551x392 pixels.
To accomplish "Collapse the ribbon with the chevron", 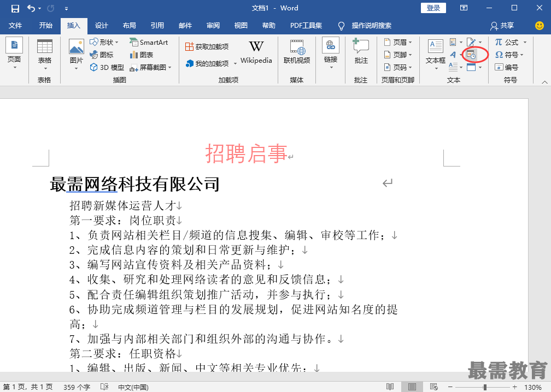I will (544, 82).
